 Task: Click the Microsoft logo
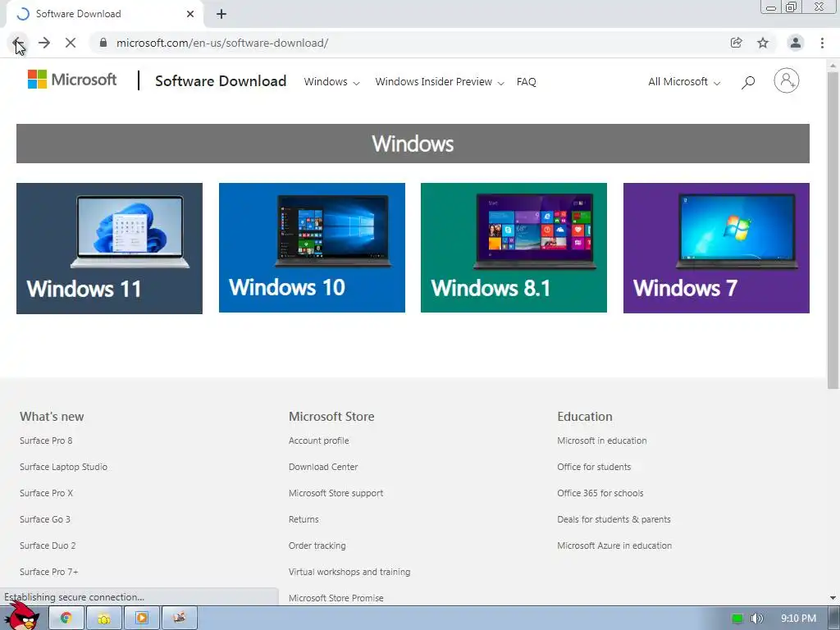(72, 80)
